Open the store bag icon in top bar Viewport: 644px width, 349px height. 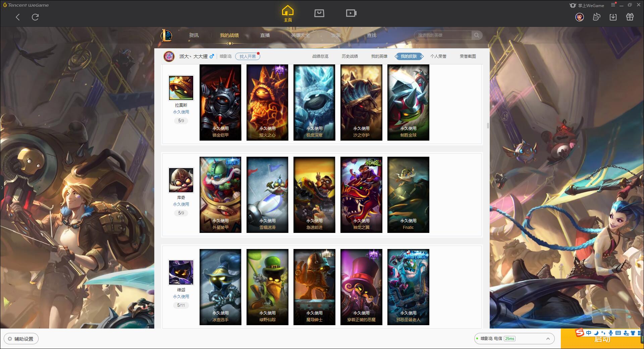pyautogui.click(x=319, y=13)
